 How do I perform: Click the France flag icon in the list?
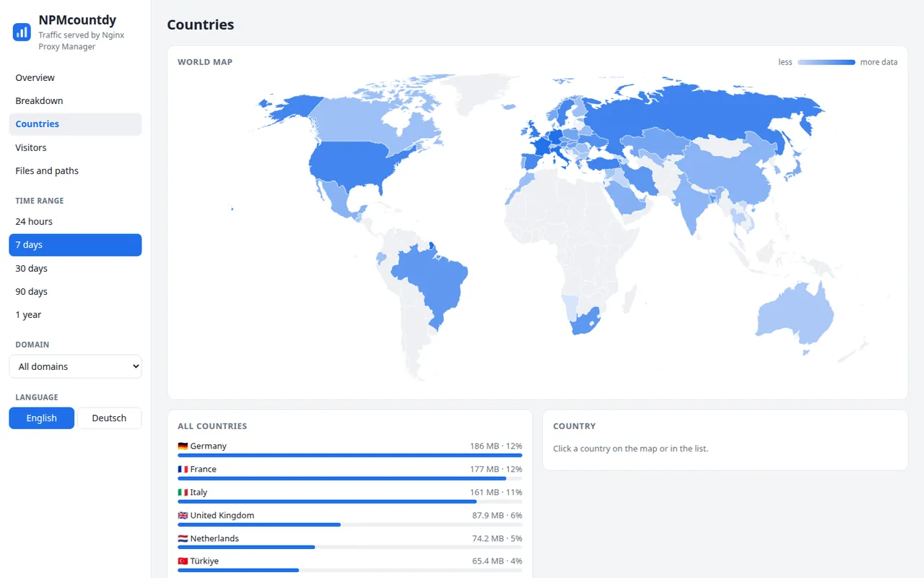pyautogui.click(x=183, y=470)
